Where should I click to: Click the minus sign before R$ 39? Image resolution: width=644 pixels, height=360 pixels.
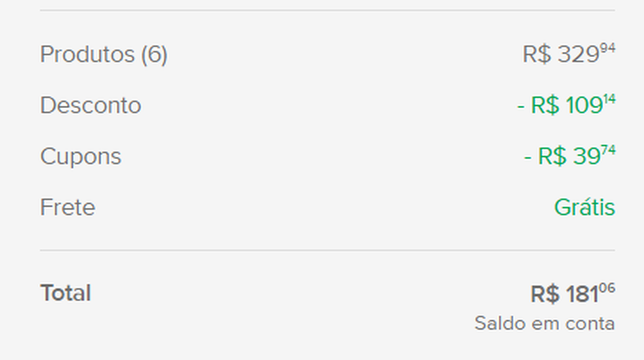[527, 158]
